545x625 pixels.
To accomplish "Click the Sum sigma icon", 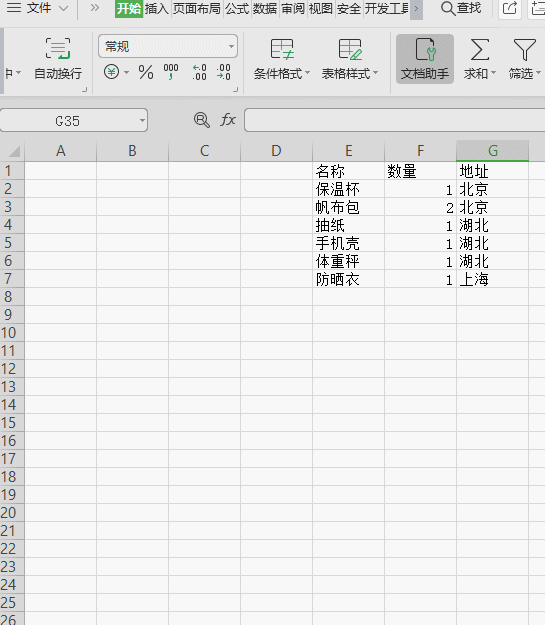I will point(480,49).
